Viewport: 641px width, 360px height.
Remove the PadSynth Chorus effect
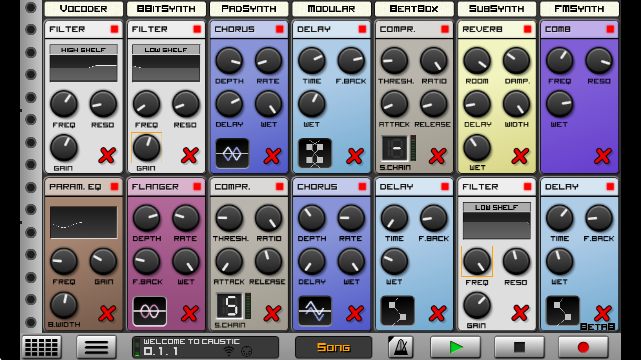tap(272, 156)
